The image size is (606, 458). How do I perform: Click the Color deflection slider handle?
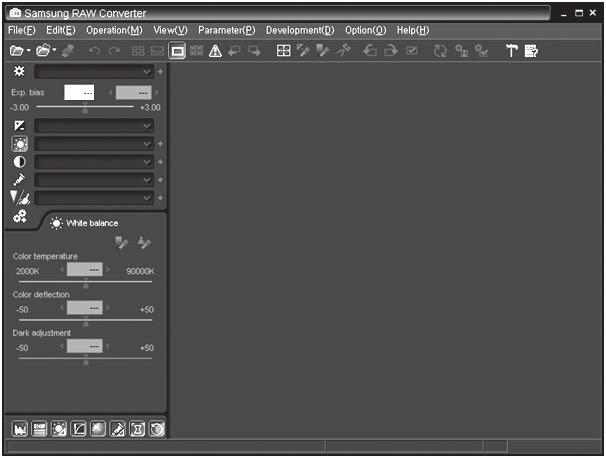[x=86, y=322]
